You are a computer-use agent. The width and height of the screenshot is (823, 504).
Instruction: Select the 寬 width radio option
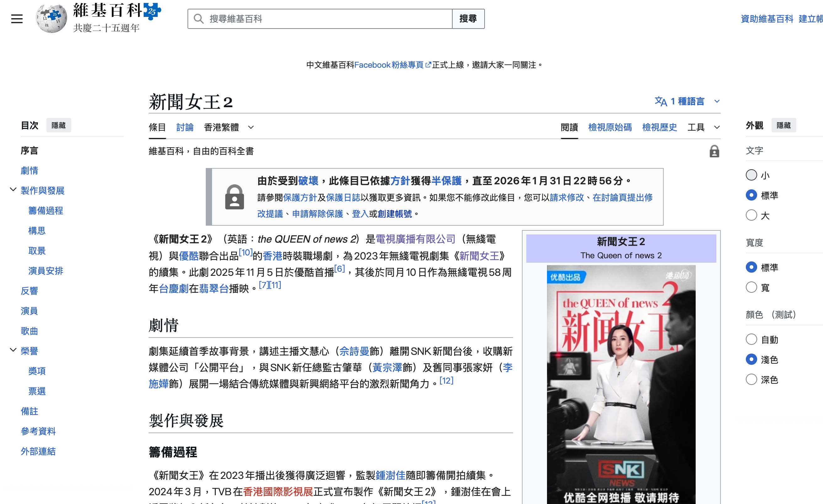pos(751,287)
